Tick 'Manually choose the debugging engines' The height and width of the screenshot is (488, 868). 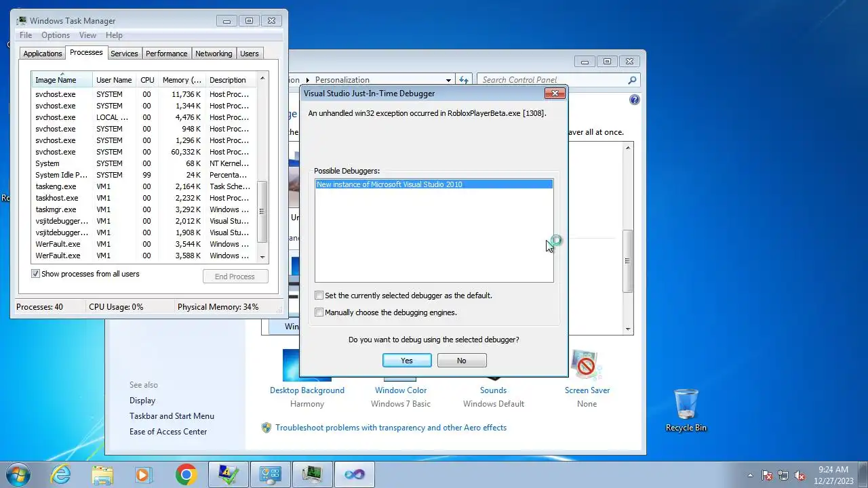[319, 312]
